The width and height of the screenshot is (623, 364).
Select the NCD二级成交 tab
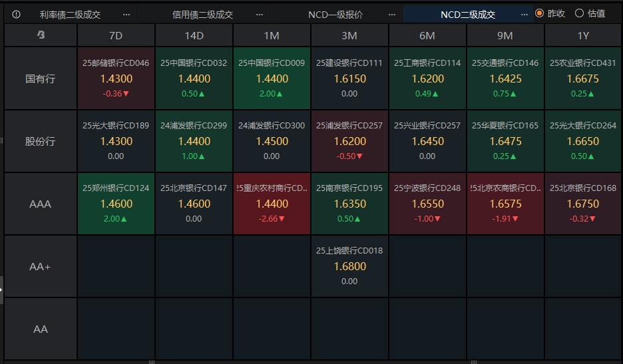tap(468, 15)
